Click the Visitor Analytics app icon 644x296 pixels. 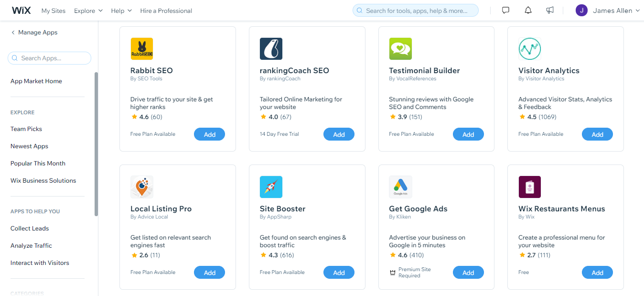point(530,49)
